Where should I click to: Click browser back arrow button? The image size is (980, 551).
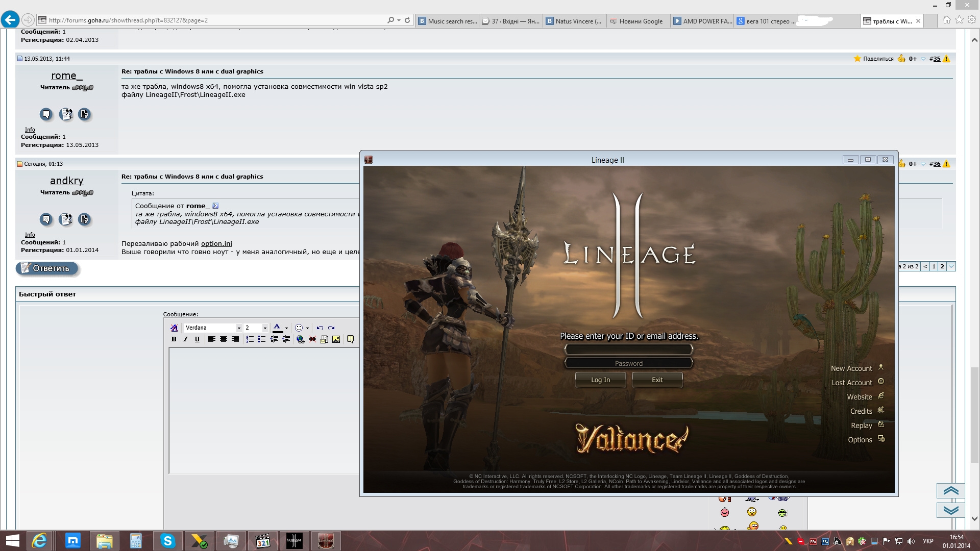10,20
